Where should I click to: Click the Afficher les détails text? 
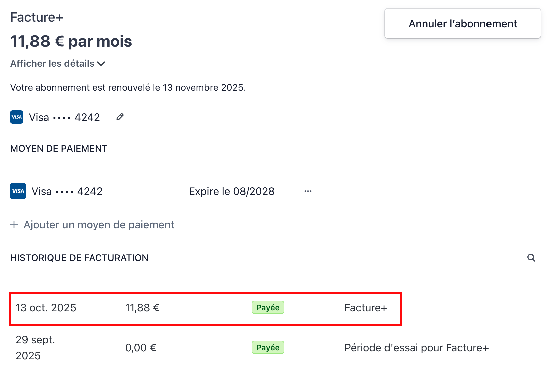(x=52, y=64)
